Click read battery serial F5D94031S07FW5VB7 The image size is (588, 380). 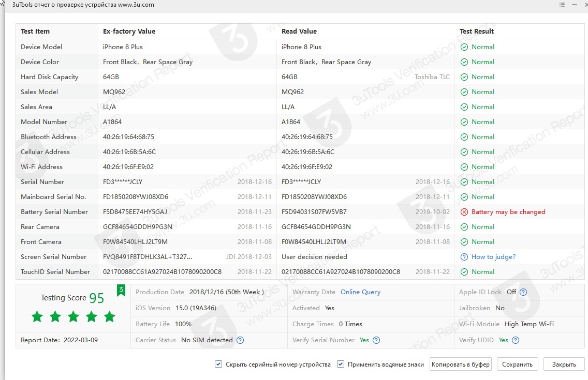pyautogui.click(x=314, y=212)
